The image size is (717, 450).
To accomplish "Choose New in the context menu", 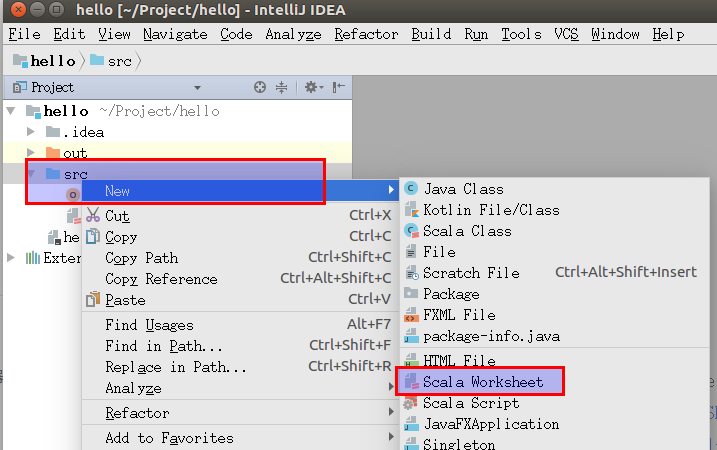I will 241,190.
